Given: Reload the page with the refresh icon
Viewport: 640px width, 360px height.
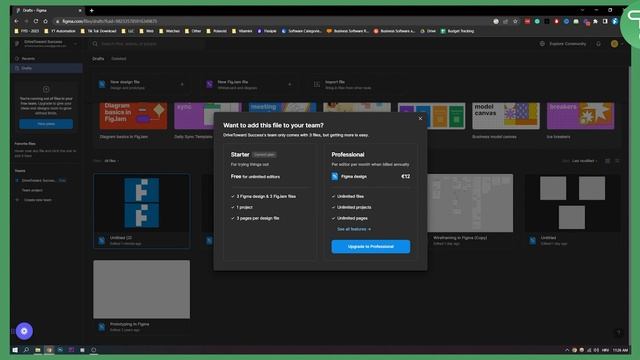Looking at the screenshot, I should click(x=36, y=21).
